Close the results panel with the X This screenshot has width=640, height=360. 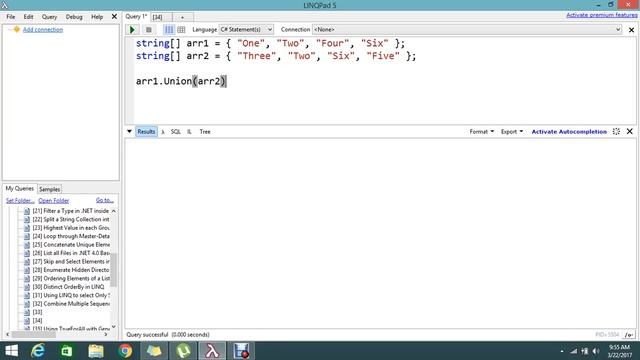point(629,131)
